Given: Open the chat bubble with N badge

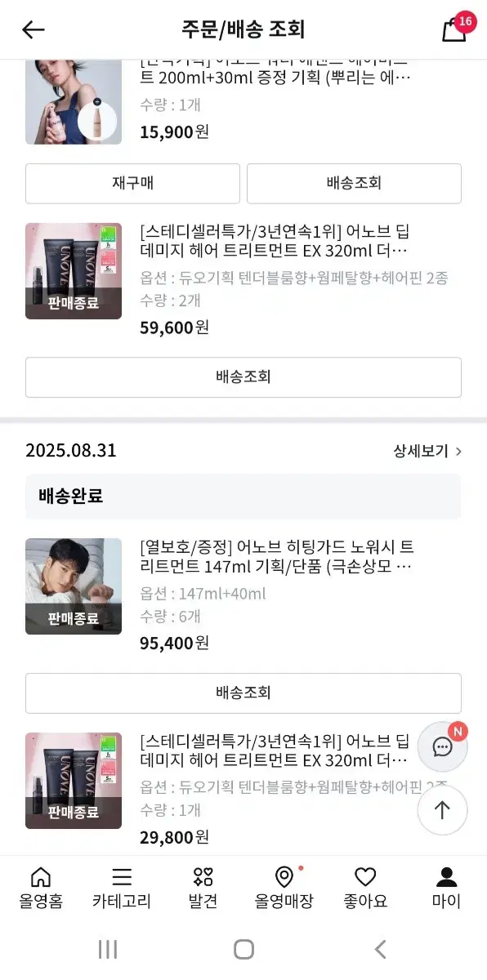Looking at the screenshot, I should pyautogui.click(x=442, y=746).
